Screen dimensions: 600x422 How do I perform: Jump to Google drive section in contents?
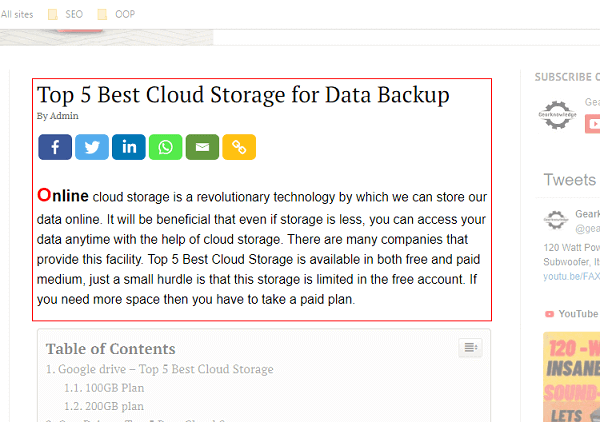coord(160,369)
